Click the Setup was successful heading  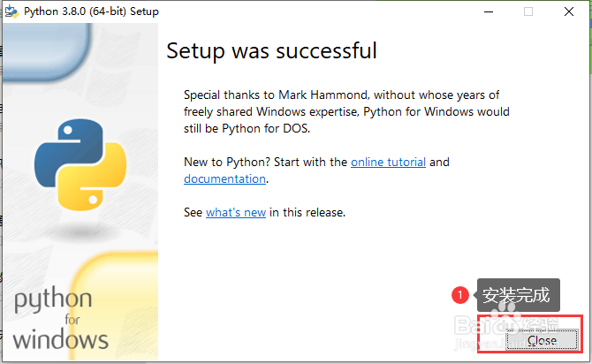(x=271, y=51)
